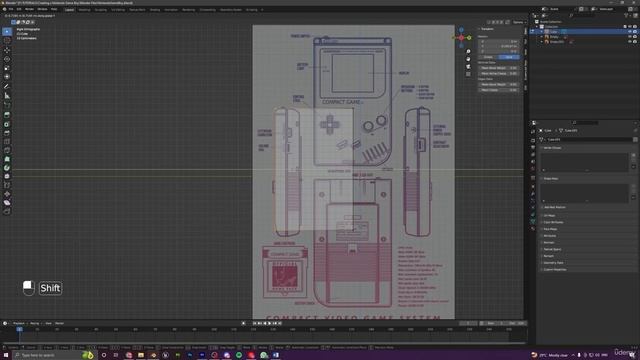Click the viewport pan hand icon
This screenshot has height=360, width=640.
(x=468, y=59)
